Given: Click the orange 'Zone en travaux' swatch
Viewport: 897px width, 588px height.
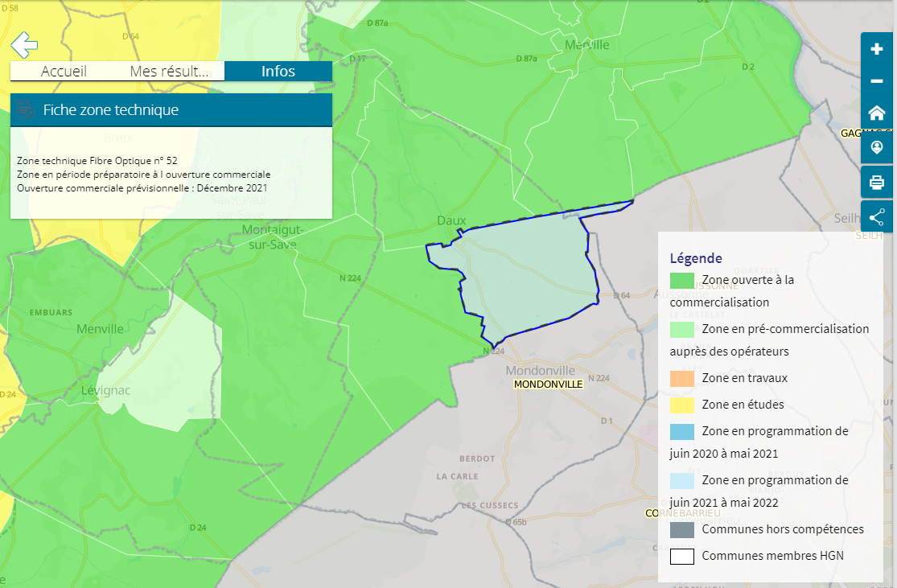Looking at the screenshot, I should click(x=682, y=378).
